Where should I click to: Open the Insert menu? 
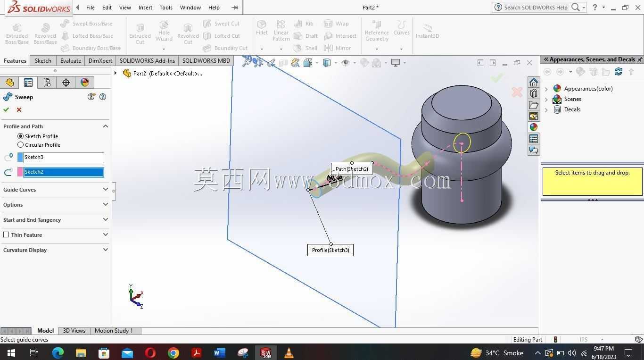145,8
